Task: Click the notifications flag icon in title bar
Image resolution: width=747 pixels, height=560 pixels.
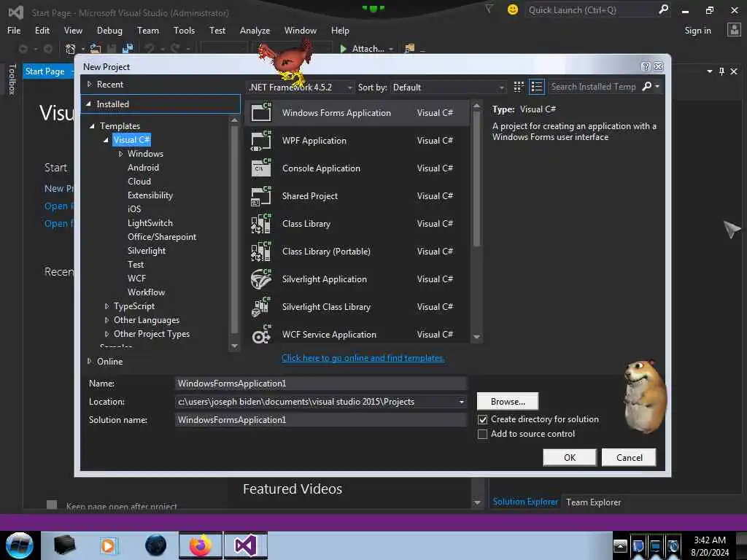Action: pos(489,9)
